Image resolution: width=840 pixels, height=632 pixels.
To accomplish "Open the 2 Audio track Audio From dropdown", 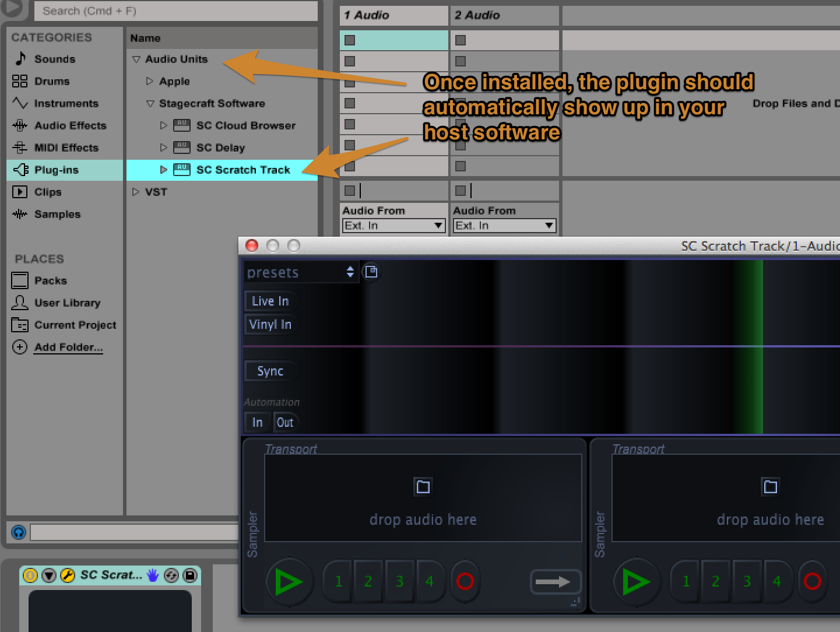I will tap(504, 226).
